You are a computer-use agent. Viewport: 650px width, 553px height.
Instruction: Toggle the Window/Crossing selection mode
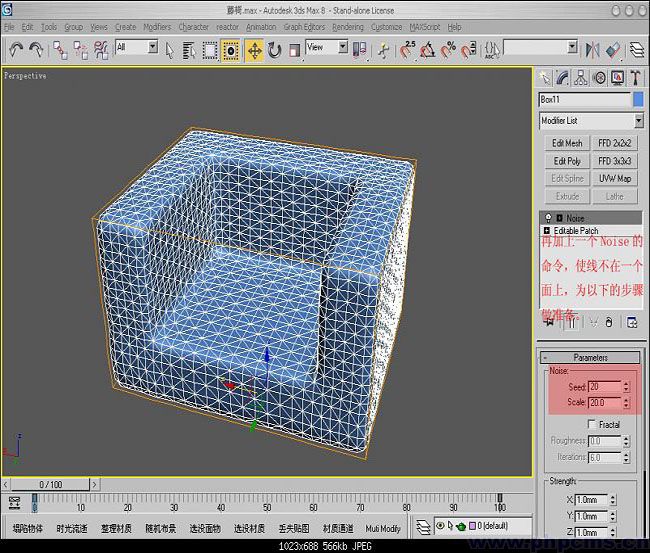(230, 51)
